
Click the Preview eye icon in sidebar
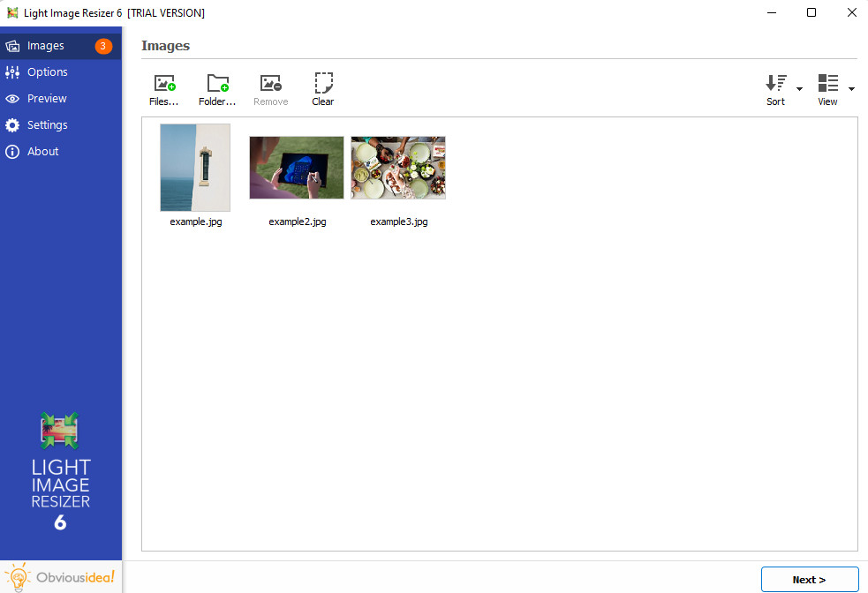click(12, 99)
